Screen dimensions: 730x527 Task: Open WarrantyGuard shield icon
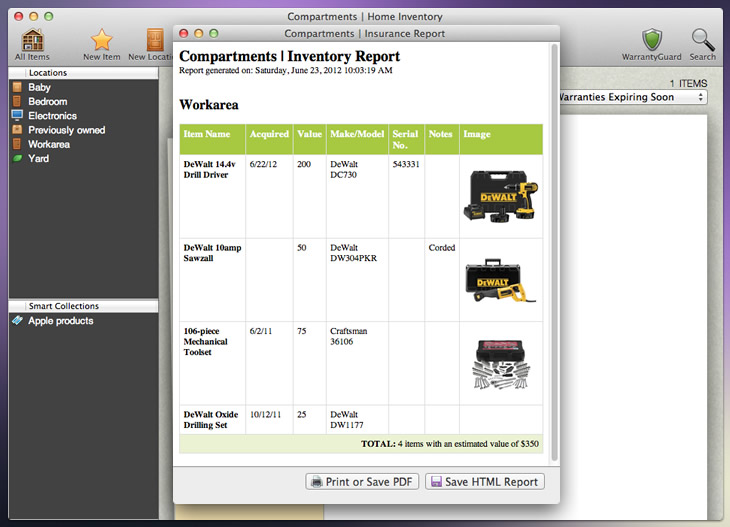pyautogui.click(x=652, y=39)
